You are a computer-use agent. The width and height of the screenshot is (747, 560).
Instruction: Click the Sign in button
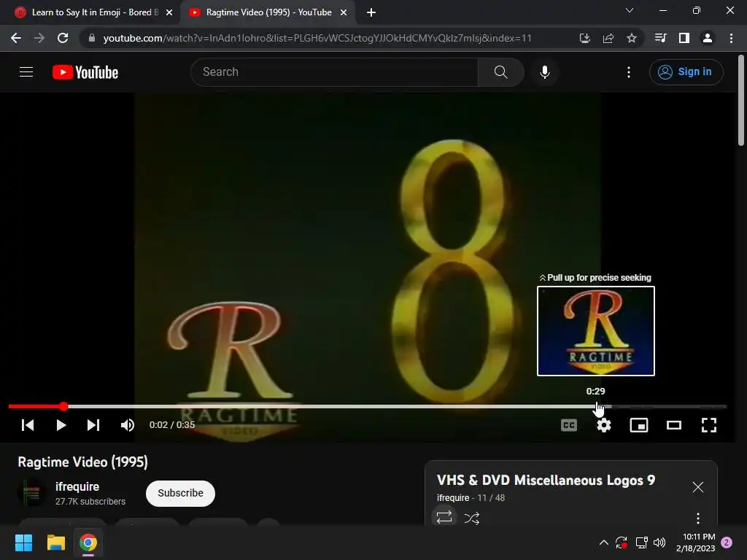(x=686, y=72)
